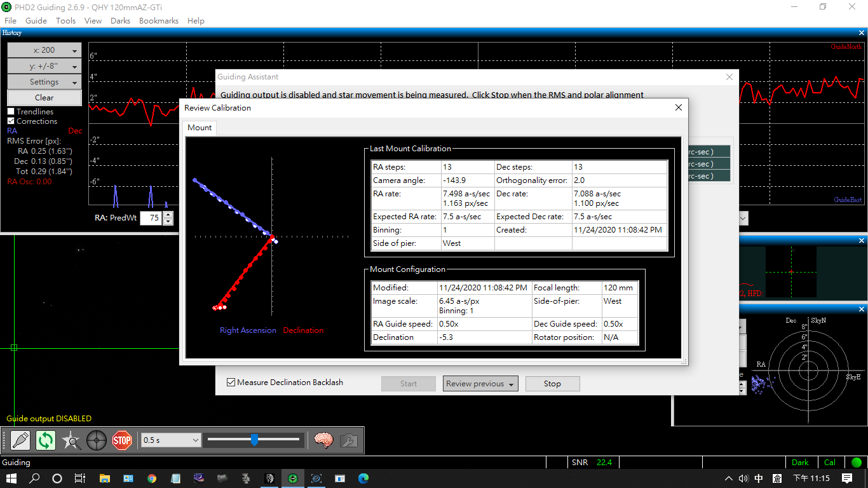Click the Chinese IME mode indicator

pyautogui.click(x=759, y=478)
